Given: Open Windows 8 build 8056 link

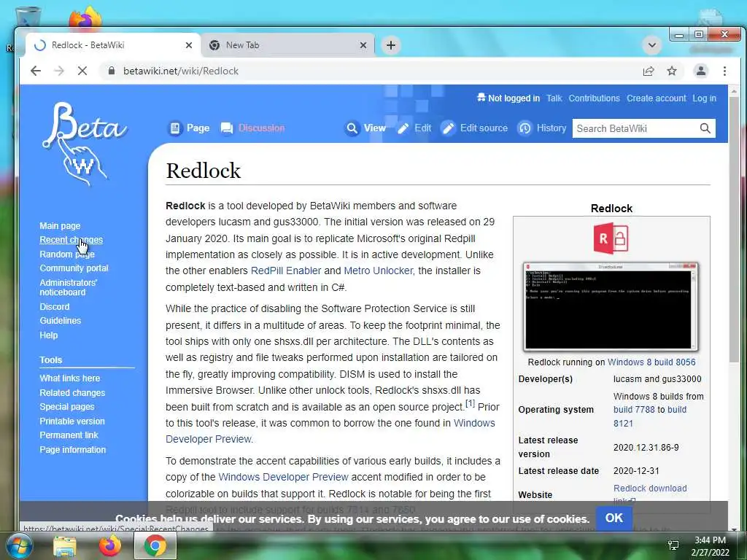Looking at the screenshot, I should 651,362.
